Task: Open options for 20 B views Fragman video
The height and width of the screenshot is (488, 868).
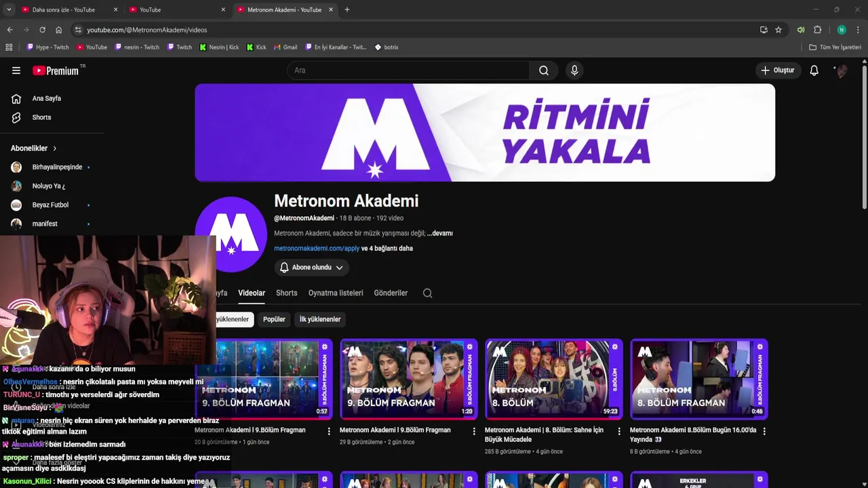Action: point(329,431)
